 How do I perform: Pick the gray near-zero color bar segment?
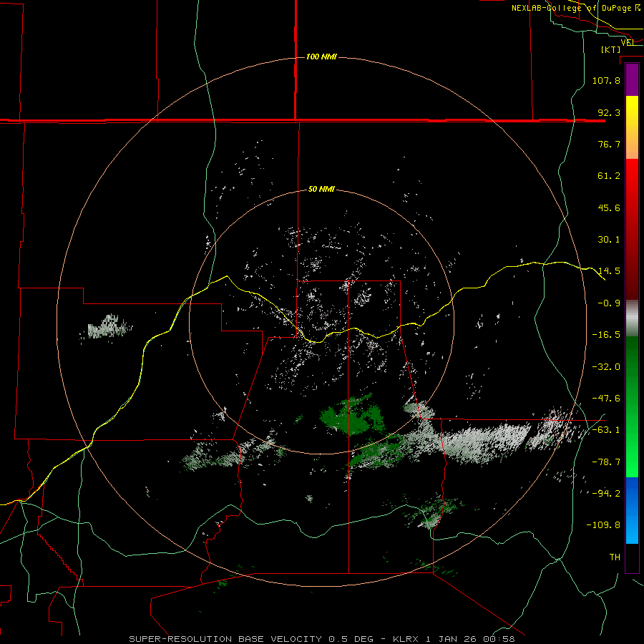[x=632, y=318]
